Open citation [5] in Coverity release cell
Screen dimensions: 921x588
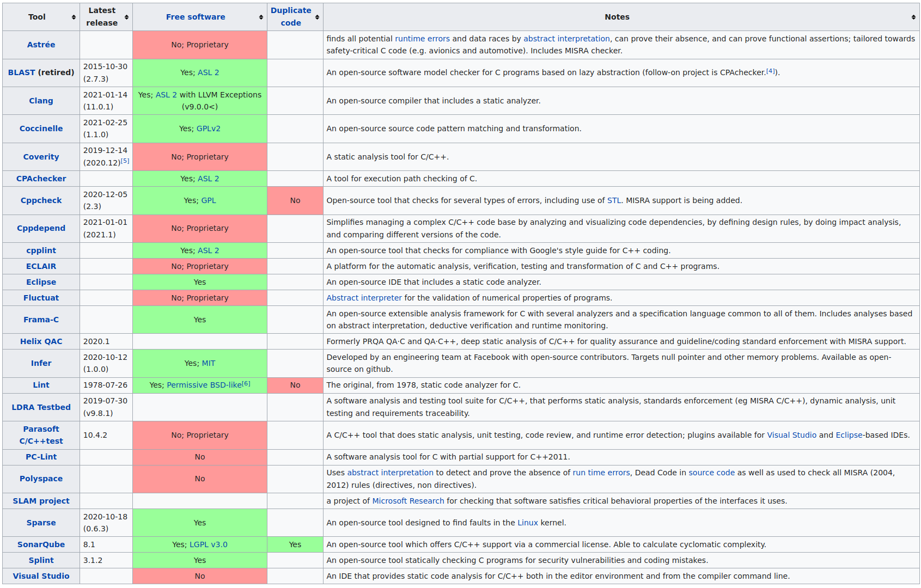[125, 161]
